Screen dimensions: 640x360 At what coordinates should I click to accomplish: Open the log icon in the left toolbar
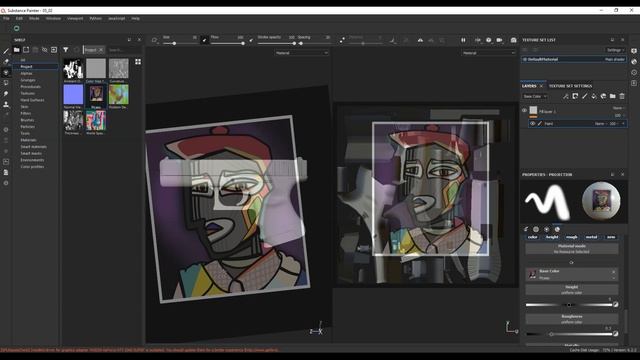point(6,173)
